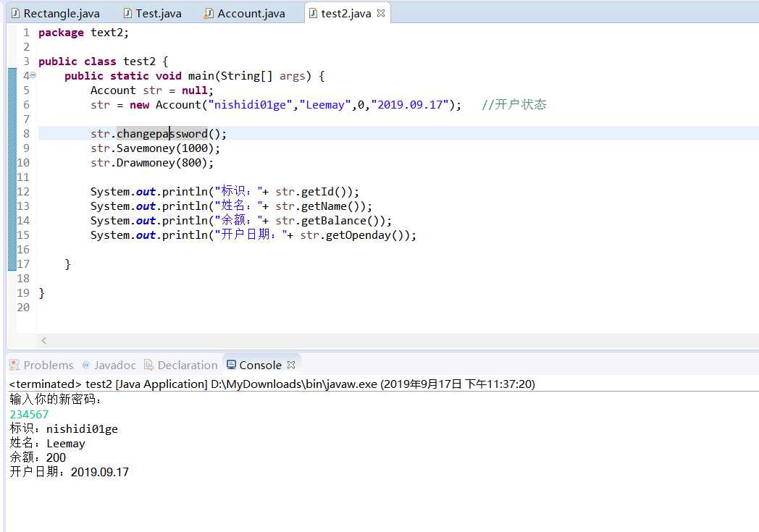Viewport: 759px width, 532px height.
Task: Click the getName() call on line 13
Action: click(x=330, y=206)
